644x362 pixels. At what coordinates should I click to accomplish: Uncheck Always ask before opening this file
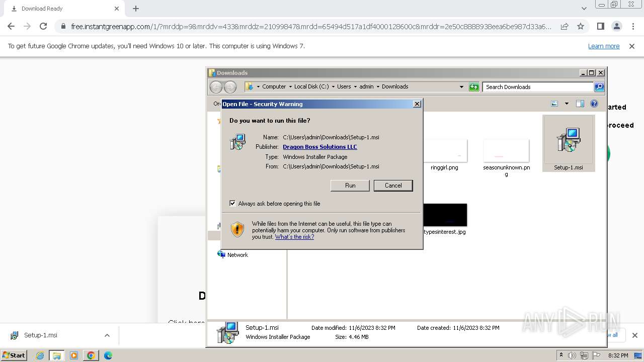[x=232, y=203]
